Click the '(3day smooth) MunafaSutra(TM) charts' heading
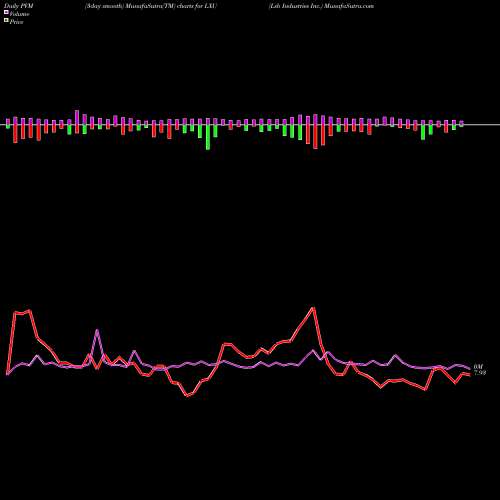Viewport: 500px width, 500px height. point(151,6)
